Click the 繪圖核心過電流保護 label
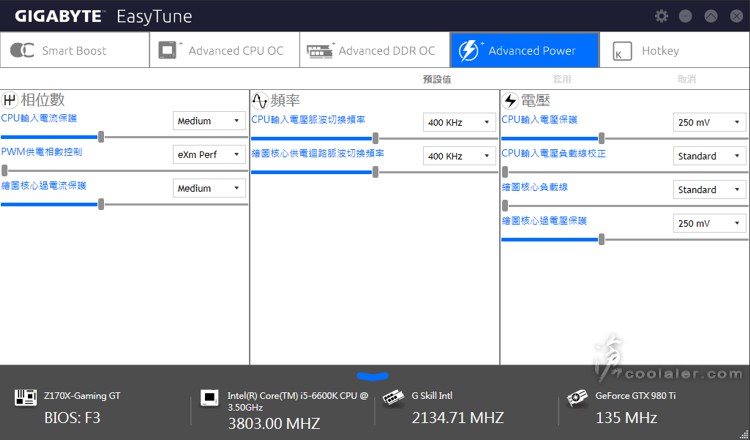 (44, 186)
